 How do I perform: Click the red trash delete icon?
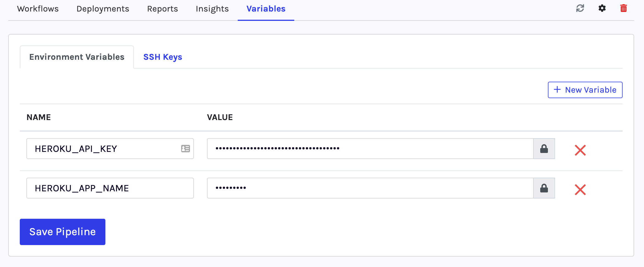pos(623,8)
